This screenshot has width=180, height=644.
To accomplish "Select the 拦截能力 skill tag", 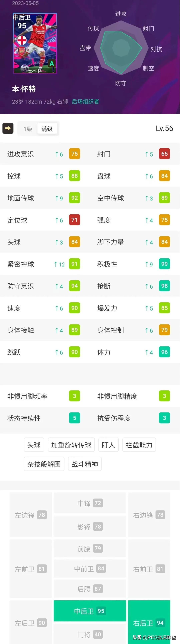I will tap(139, 445).
